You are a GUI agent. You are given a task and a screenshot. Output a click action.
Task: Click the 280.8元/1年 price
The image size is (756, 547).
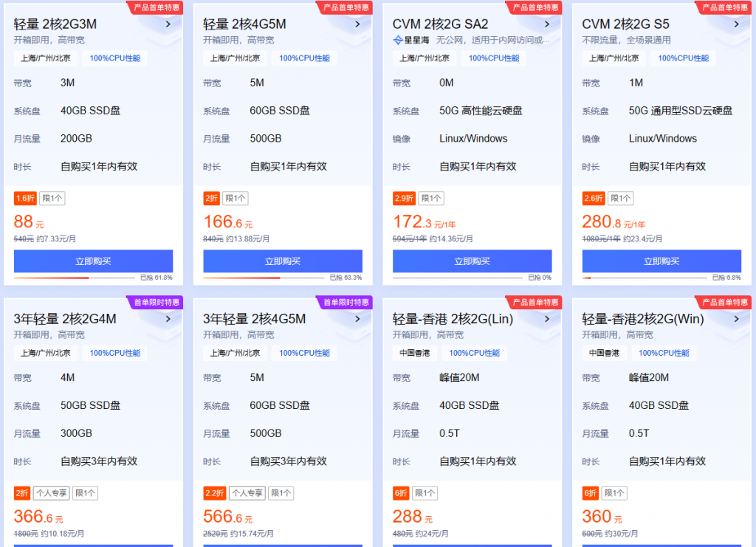point(614,222)
